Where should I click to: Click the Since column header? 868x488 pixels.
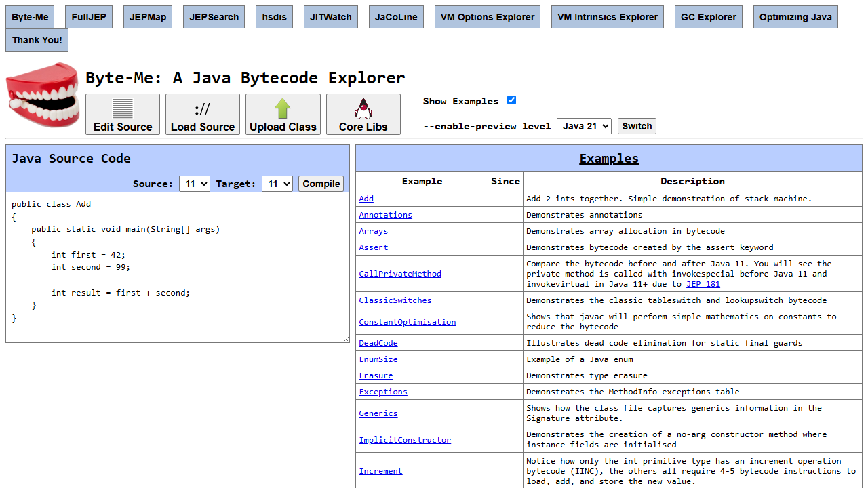pos(505,181)
